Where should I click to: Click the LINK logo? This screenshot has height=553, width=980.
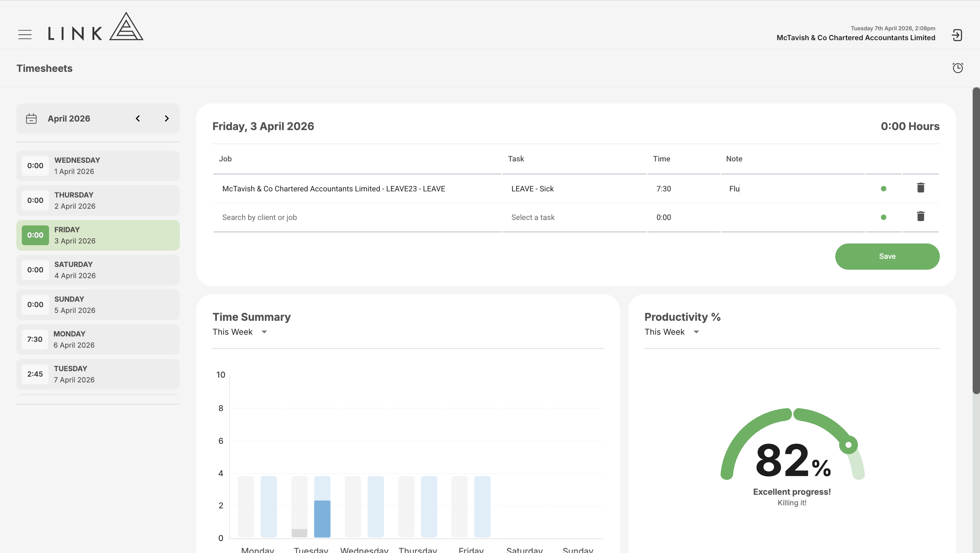[95, 27]
